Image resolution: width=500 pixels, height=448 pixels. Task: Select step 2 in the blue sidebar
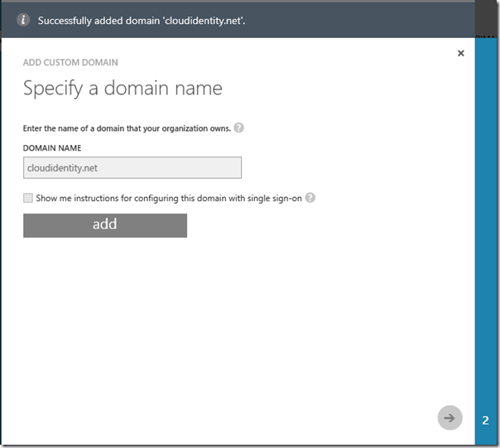485,420
